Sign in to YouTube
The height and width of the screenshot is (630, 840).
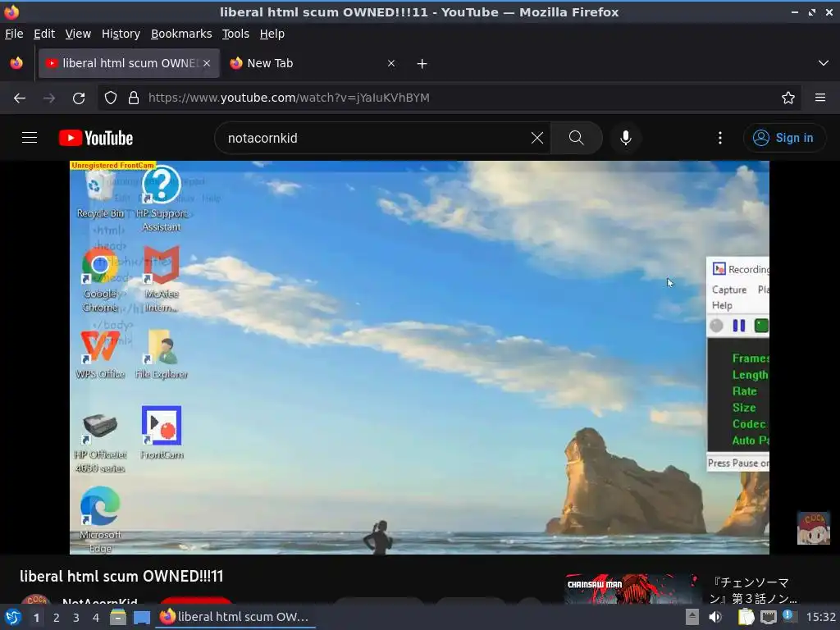click(x=783, y=138)
